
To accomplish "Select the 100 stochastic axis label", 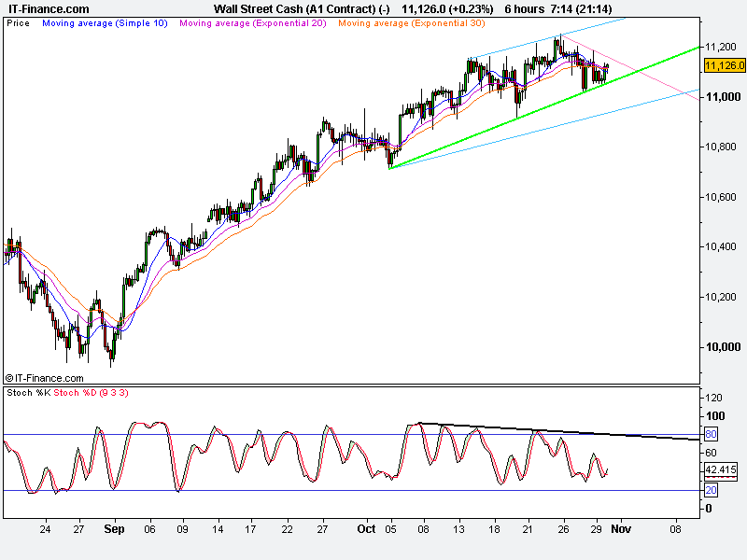I will (x=714, y=415).
